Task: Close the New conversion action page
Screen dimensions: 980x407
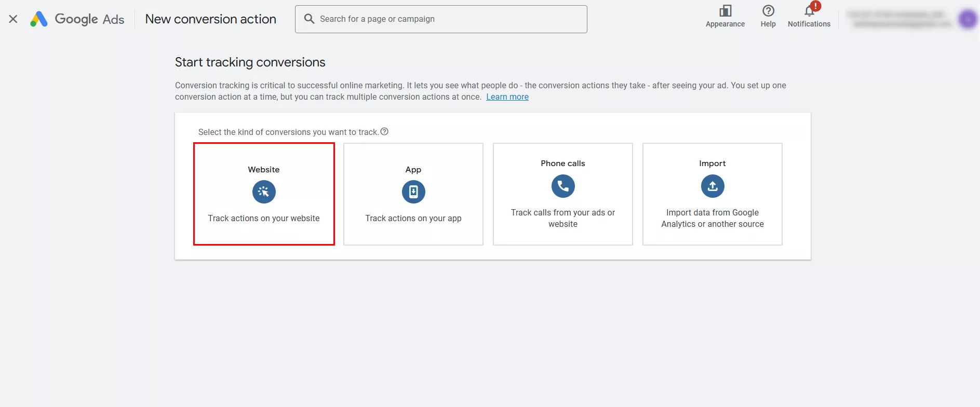Action: point(14,19)
